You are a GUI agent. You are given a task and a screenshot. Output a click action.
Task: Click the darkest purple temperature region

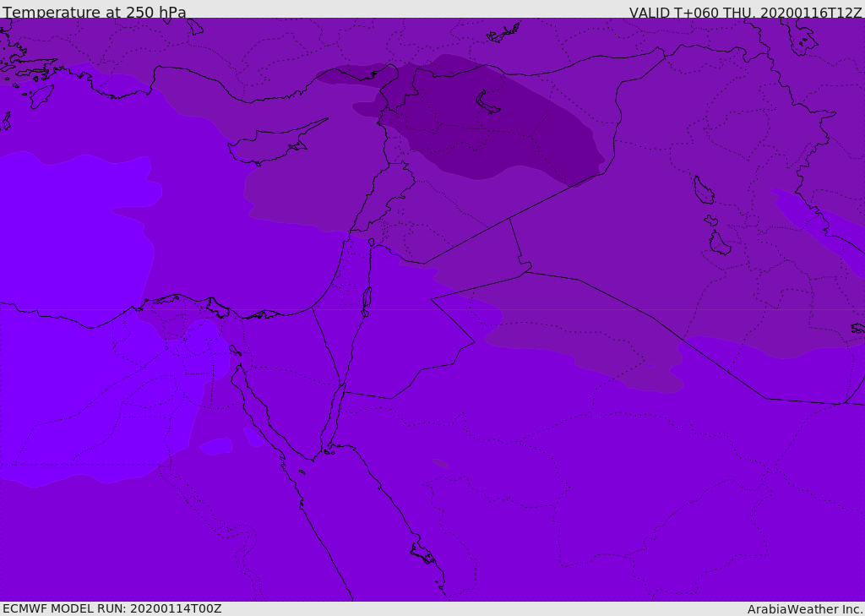point(486,122)
